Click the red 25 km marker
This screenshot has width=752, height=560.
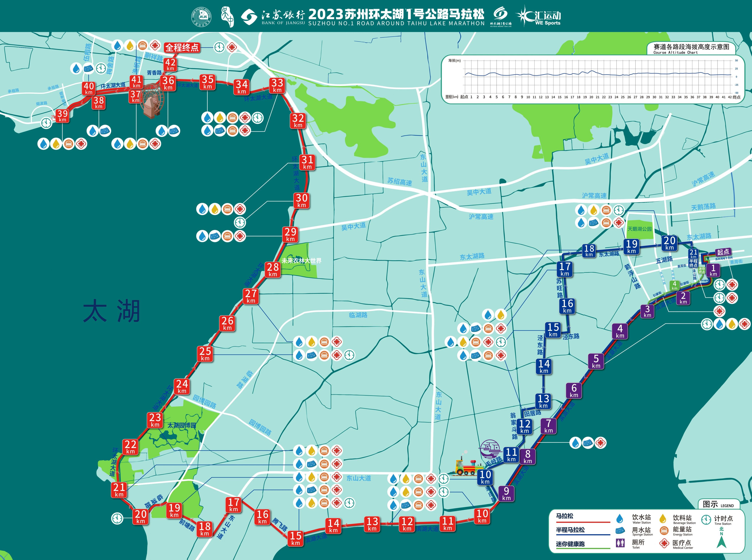pos(205,354)
